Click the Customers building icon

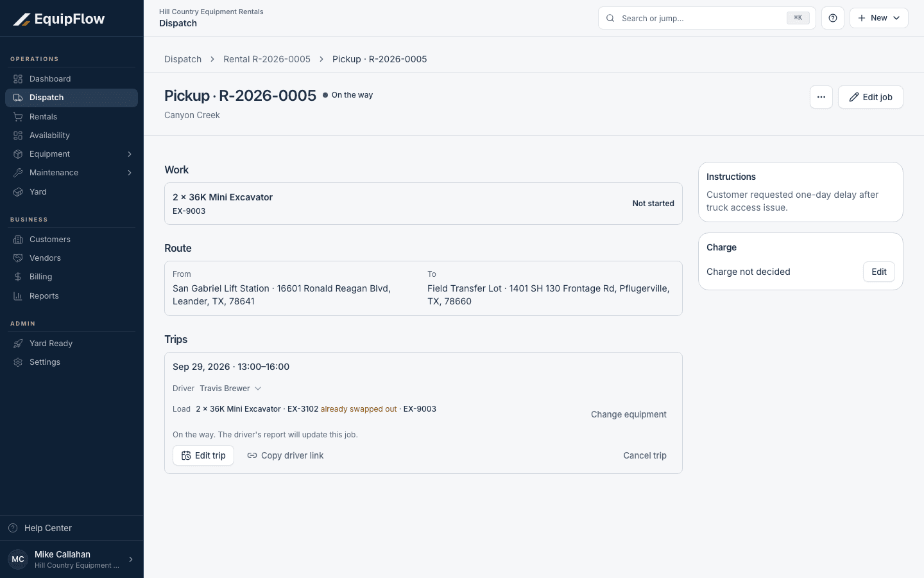point(18,240)
